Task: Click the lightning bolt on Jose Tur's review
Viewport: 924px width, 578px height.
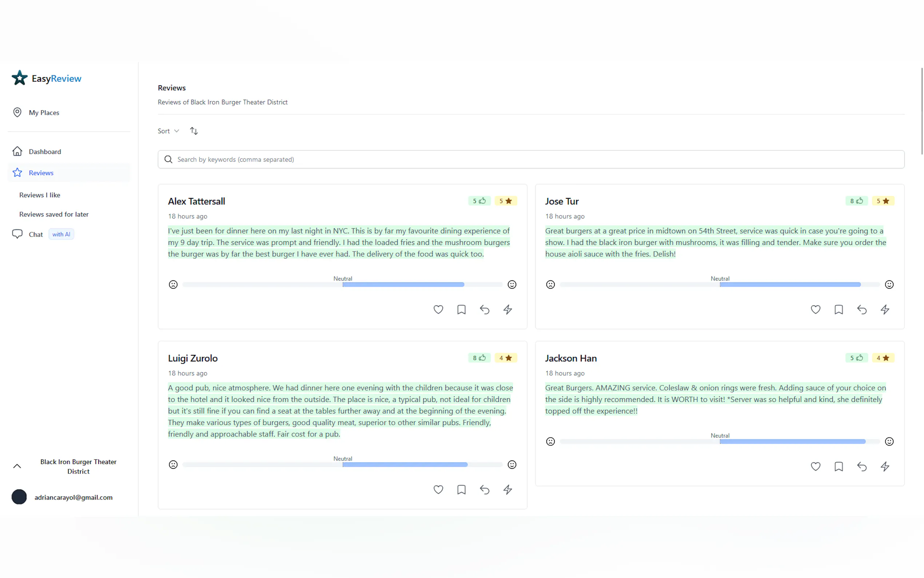Action: 885,309
